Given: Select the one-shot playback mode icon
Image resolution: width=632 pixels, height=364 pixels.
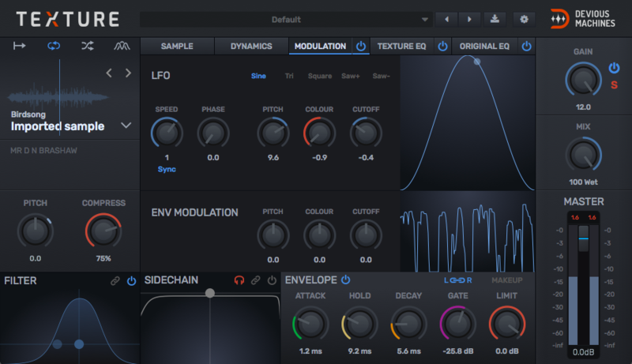Looking at the screenshot, I should pos(20,46).
